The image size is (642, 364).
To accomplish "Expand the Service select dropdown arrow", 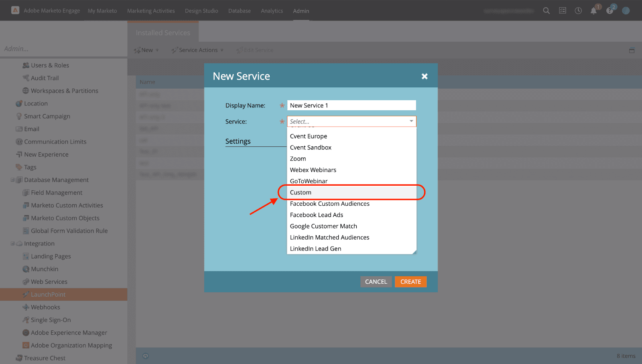I will click(411, 121).
